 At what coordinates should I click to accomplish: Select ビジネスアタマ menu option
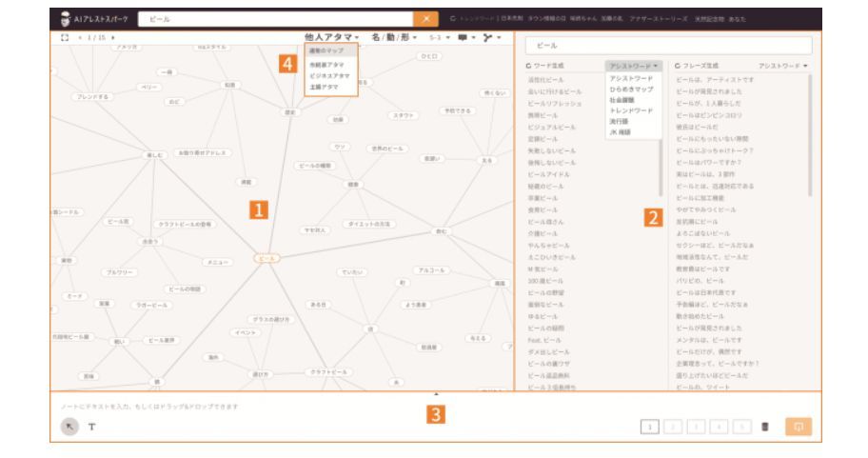(x=329, y=76)
